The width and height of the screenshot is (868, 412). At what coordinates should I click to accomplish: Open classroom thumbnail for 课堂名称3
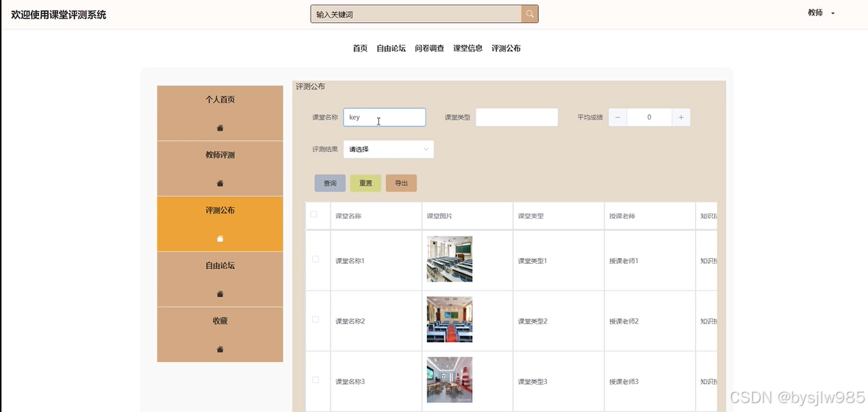coord(450,380)
